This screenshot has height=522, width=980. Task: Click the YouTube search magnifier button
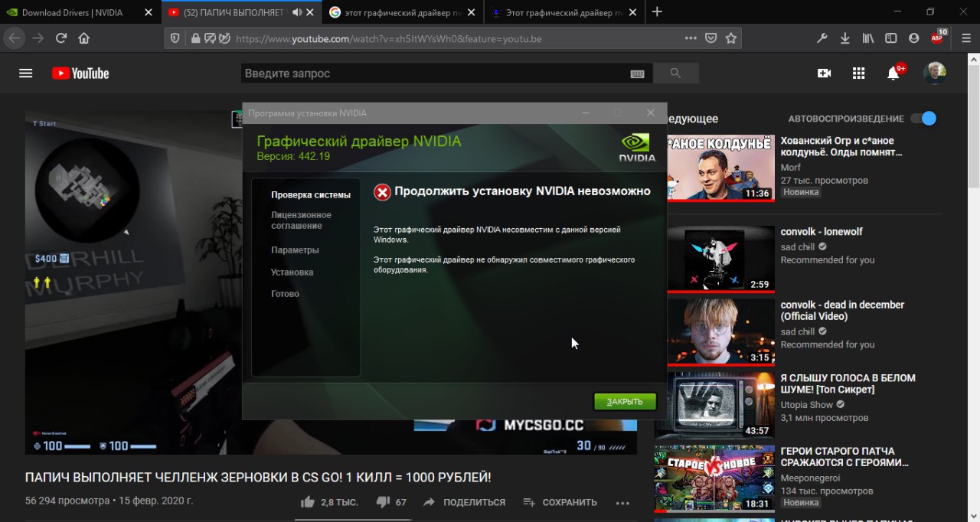pyautogui.click(x=675, y=73)
